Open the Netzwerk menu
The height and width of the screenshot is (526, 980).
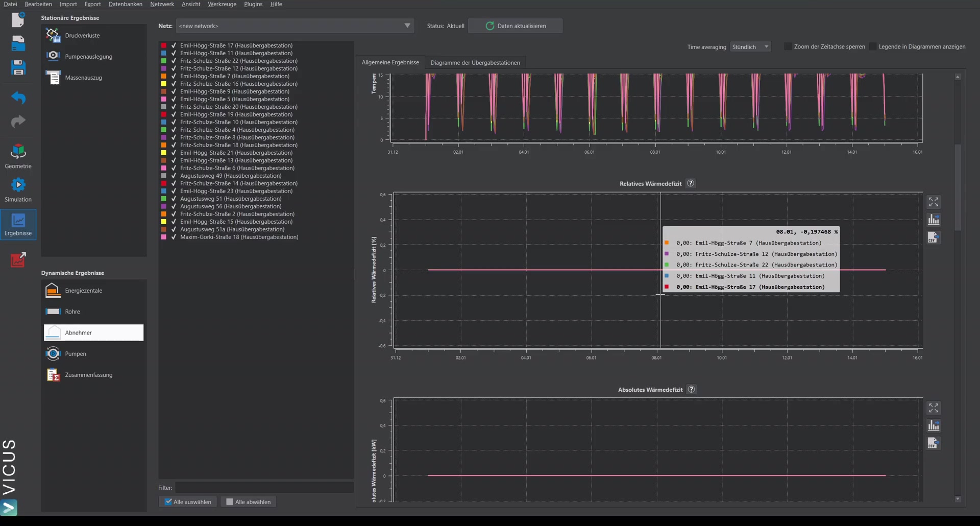[162, 4]
